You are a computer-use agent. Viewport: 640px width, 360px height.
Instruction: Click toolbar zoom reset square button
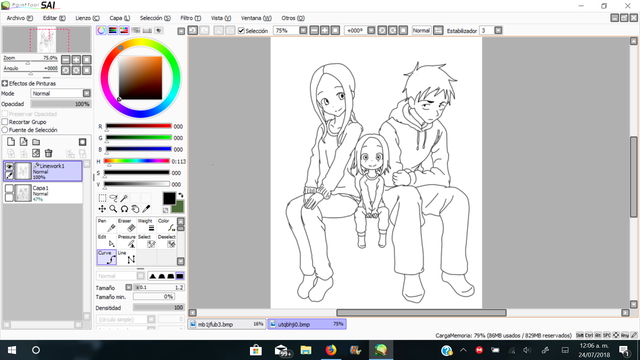[335, 30]
